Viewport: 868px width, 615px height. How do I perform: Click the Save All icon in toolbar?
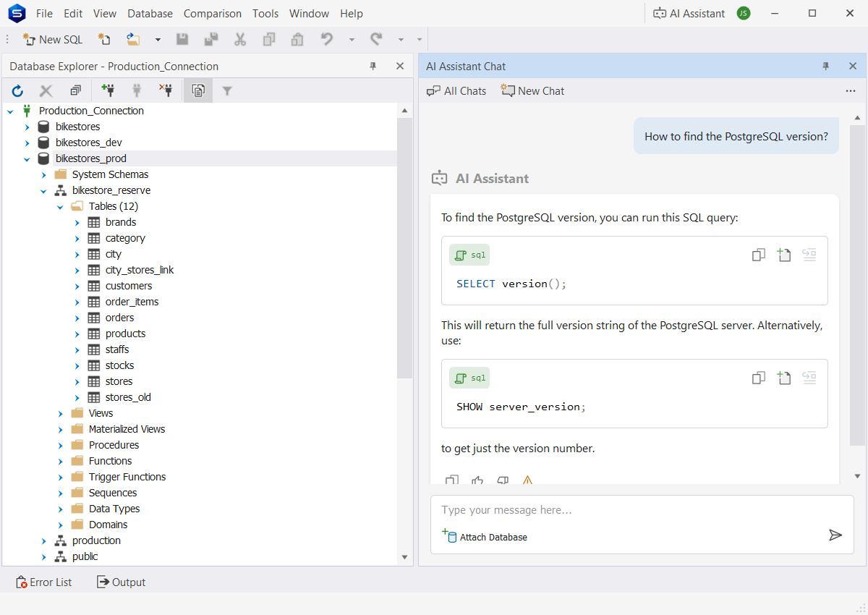pyautogui.click(x=211, y=40)
